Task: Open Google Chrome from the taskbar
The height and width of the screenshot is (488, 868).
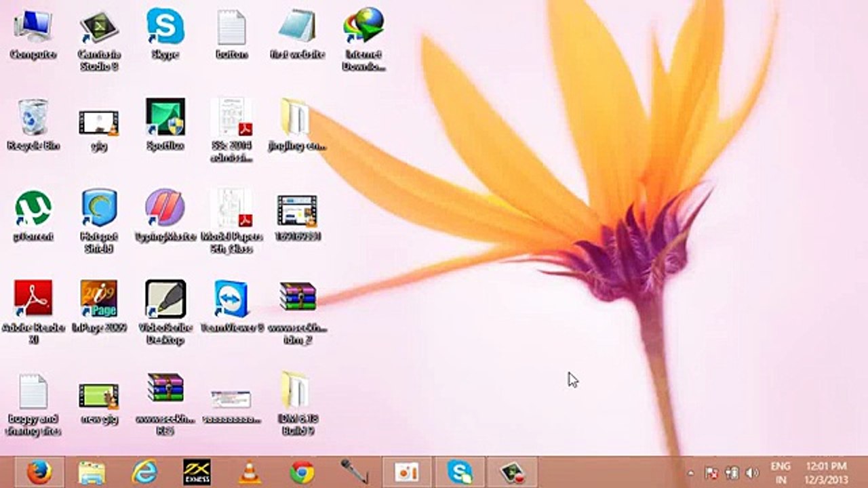Action: pyautogui.click(x=302, y=472)
